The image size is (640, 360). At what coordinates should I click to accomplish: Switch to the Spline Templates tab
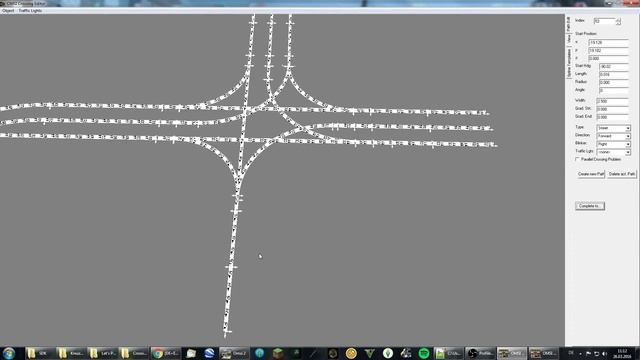[x=568, y=62]
